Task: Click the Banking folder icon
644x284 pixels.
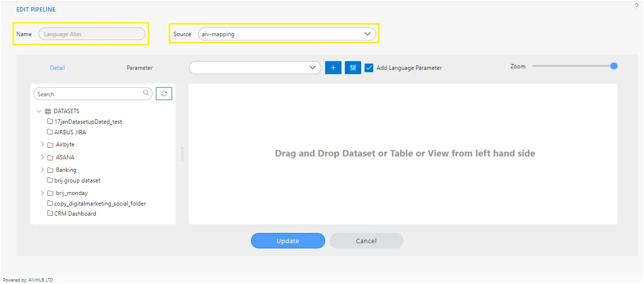Action: point(50,170)
